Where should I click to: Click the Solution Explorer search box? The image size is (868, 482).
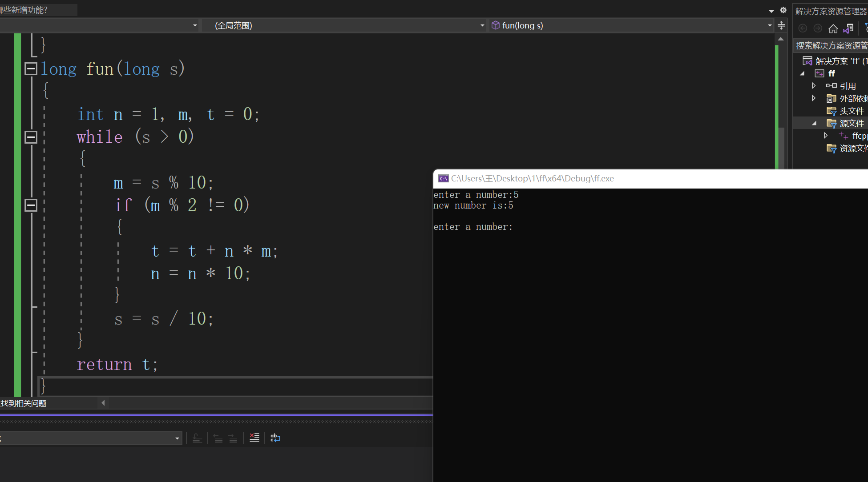pos(830,45)
